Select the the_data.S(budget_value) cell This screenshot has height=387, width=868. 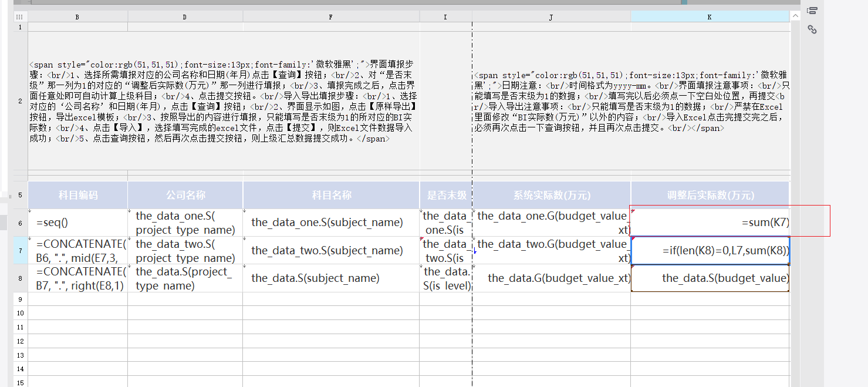[710, 278]
